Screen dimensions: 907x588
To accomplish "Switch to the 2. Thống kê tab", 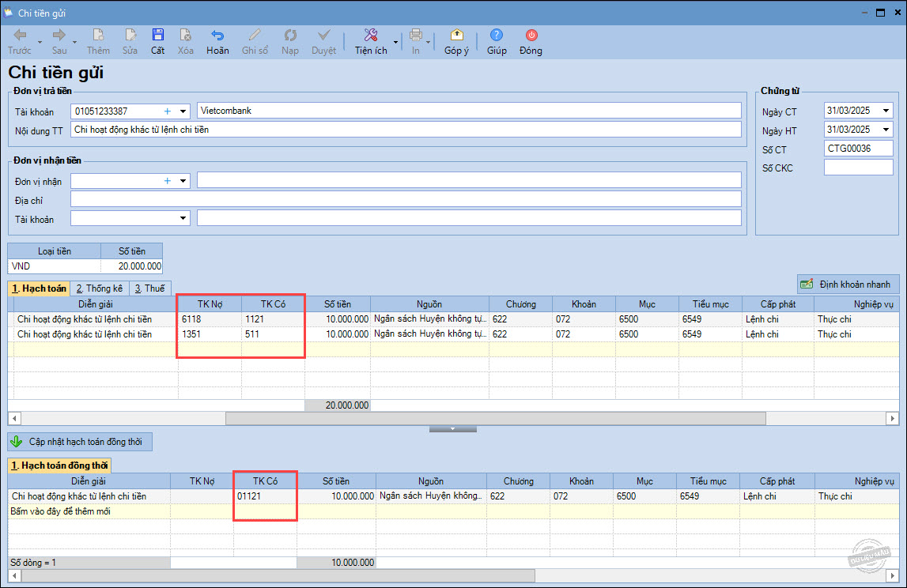I will [100, 288].
